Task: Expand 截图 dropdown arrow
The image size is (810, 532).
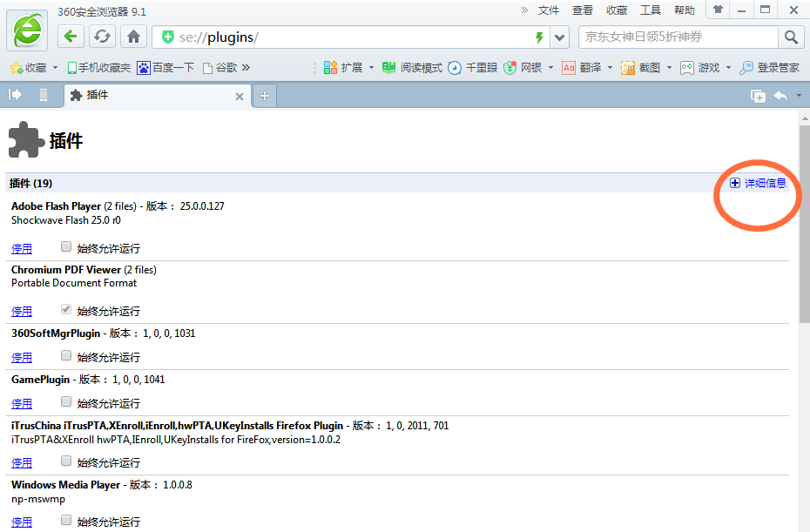Action: [x=669, y=68]
